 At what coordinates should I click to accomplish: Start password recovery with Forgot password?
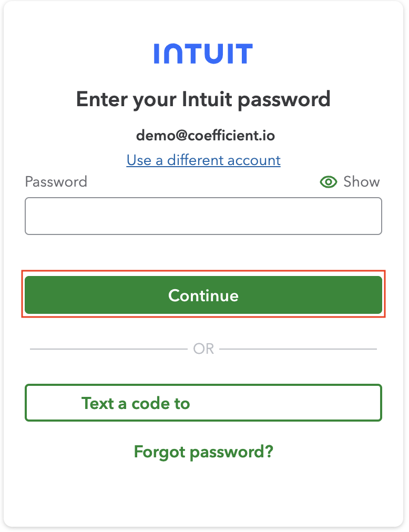(203, 452)
